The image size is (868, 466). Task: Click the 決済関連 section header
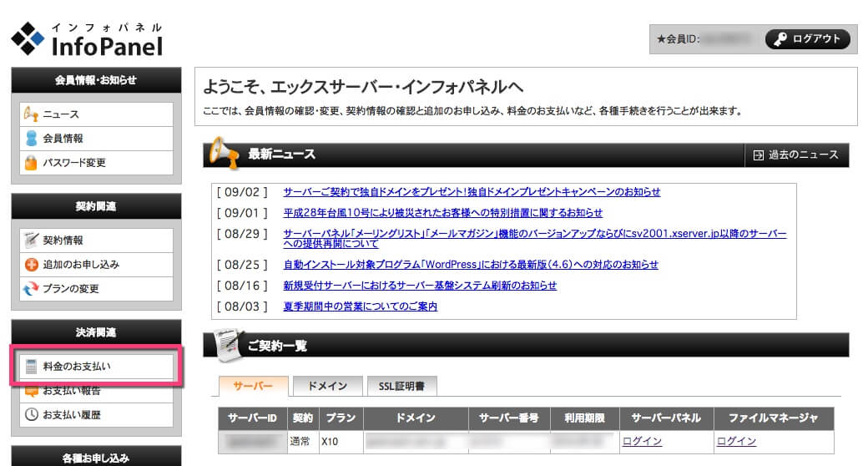(96, 332)
